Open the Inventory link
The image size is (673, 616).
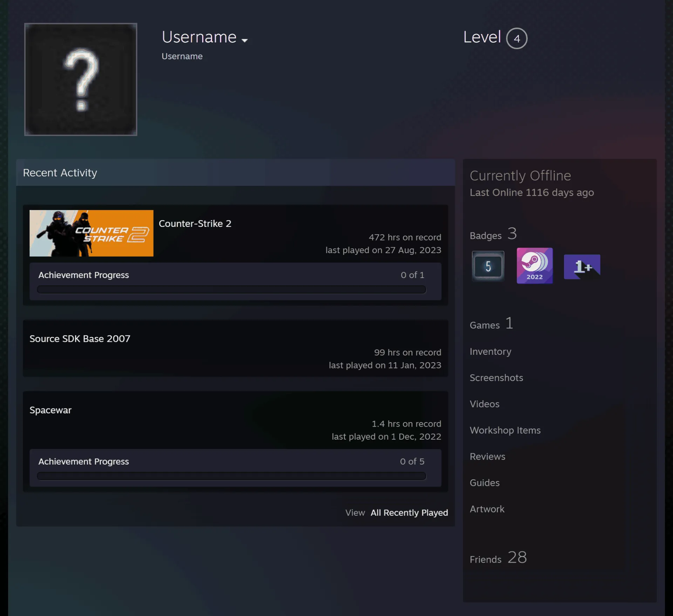click(x=490, y=352)
